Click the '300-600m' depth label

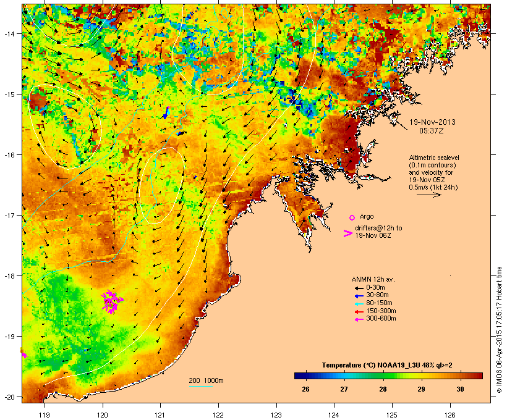pos(381,319)
